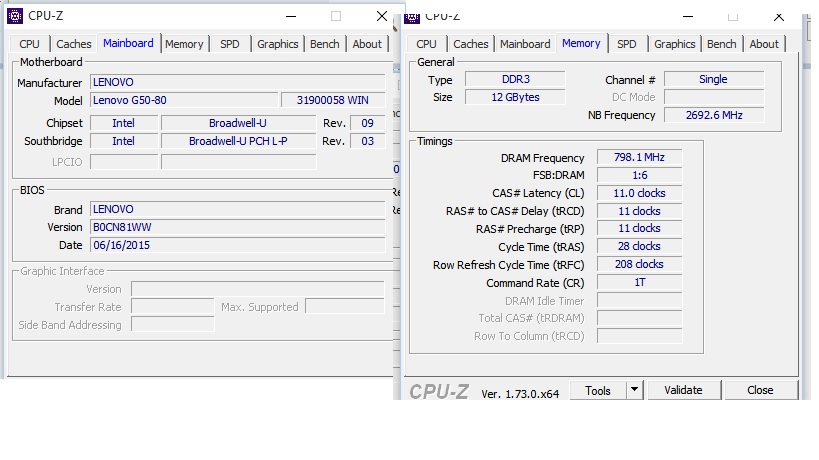
Task: Switch to Mainboard tab in right window
Action: (x=525, y=44)
